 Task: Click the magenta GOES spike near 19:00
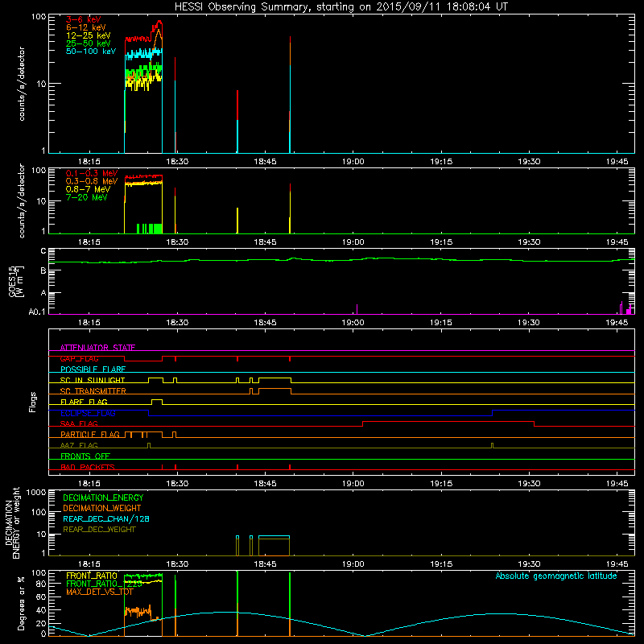357,309
